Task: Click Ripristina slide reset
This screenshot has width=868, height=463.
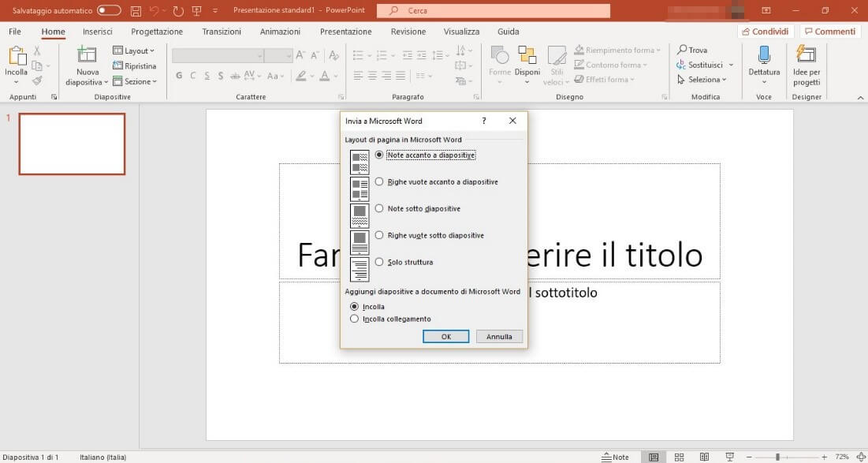Action: pos(135,66)
